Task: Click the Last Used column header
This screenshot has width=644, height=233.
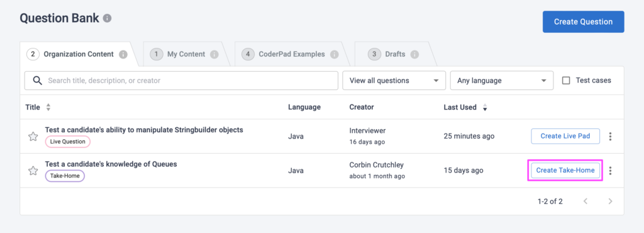Action: click(460, 107)
